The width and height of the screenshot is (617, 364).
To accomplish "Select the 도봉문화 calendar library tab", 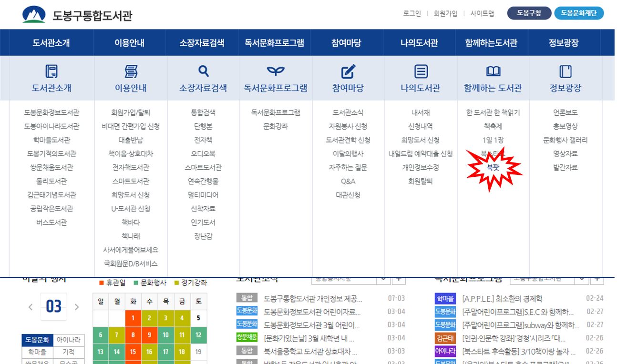I will (x=37, y=340).
